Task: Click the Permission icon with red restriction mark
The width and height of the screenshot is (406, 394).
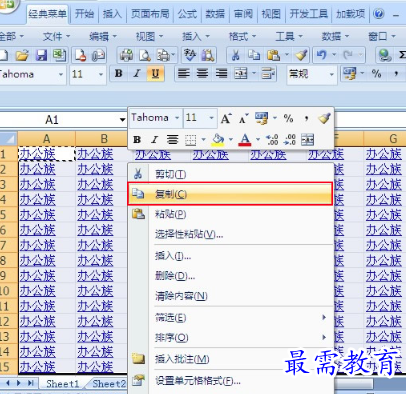Action: coord(80,55)
